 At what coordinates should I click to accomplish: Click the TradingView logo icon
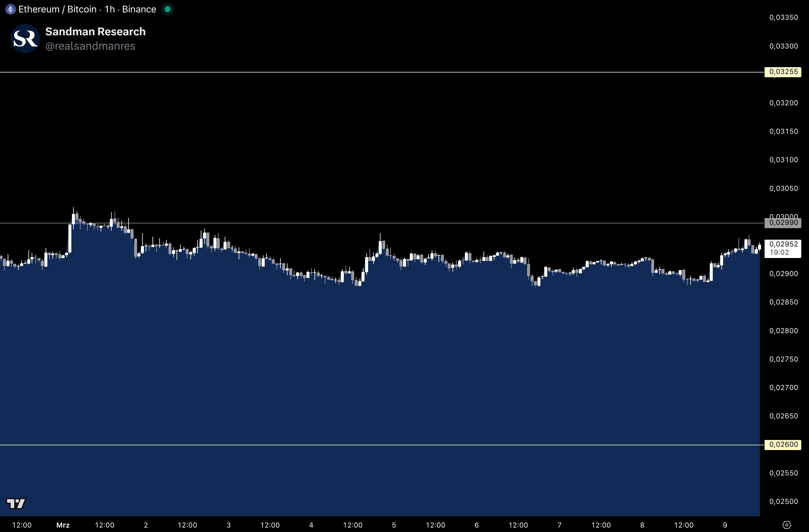(16, 503)
